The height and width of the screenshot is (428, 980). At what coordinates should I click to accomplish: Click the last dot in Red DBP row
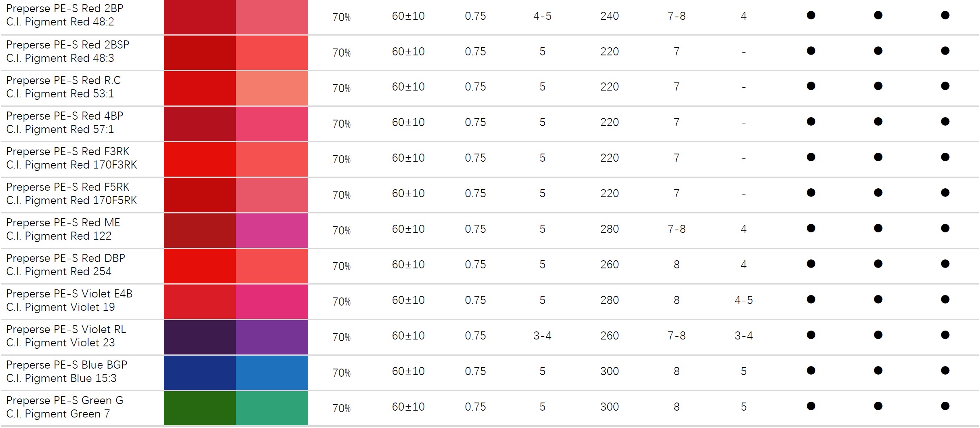[x=945, y=264]
